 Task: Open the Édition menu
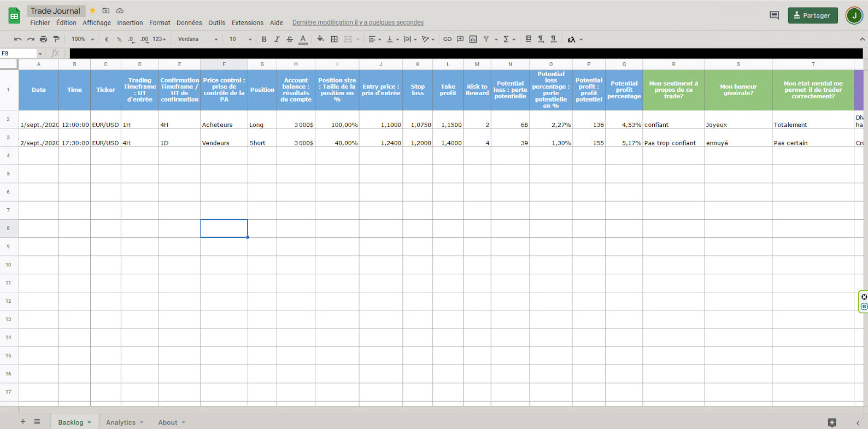66,23
